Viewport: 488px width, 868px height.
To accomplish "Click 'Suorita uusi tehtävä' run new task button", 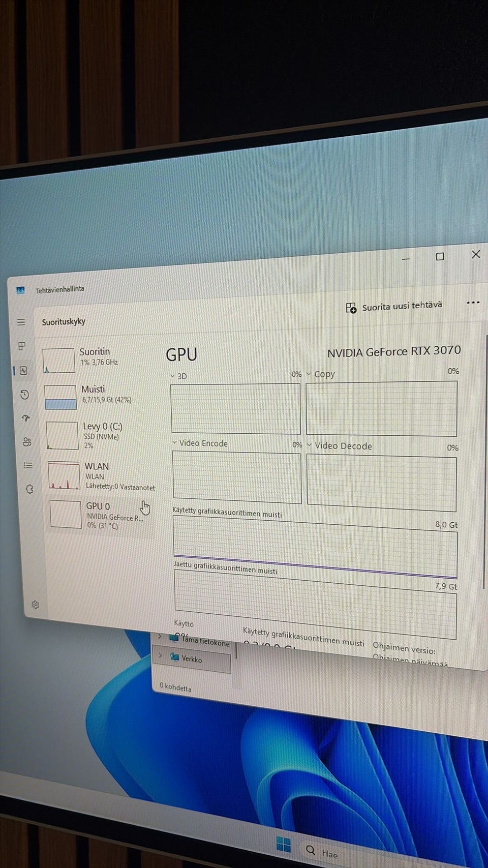I will pos(394,307).
